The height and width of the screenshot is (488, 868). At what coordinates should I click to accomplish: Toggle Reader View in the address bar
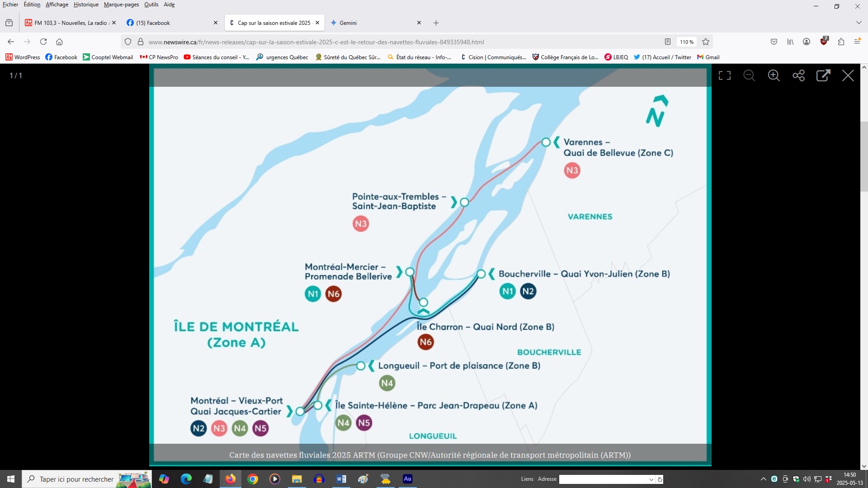click(667, 42)
